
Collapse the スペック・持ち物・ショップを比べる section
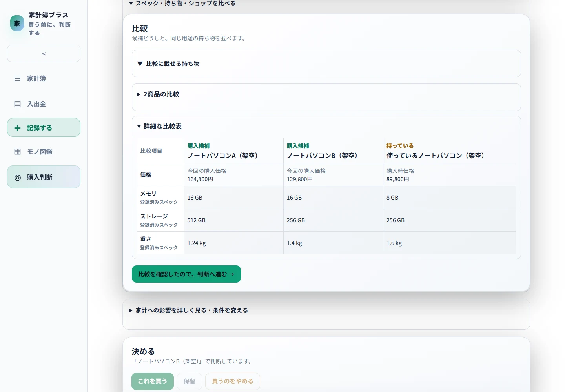(x=182, y=4)
